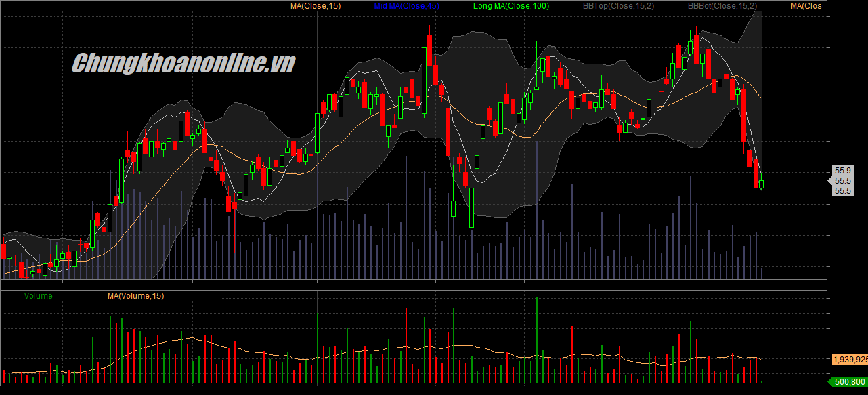Viewport: 868px width, 395px height.
Task: Click the middle 55.5 price tag
Action: (x=843, y=181)
